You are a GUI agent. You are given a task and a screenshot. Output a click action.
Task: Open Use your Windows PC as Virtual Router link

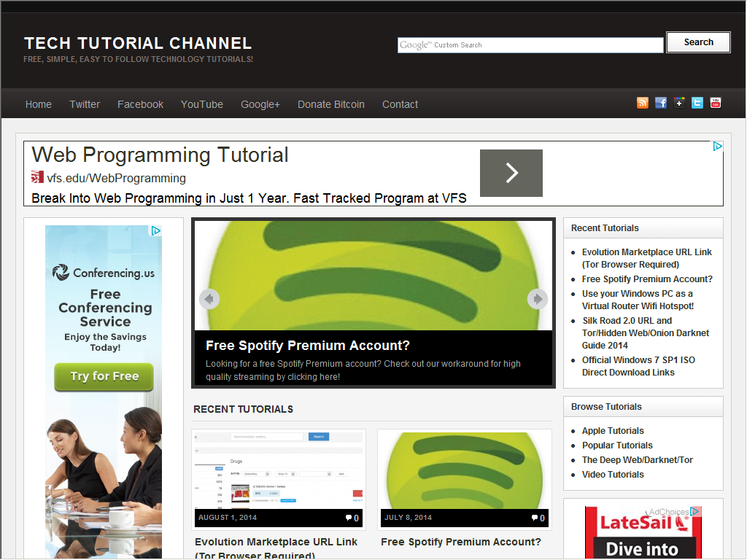[638, 300]
